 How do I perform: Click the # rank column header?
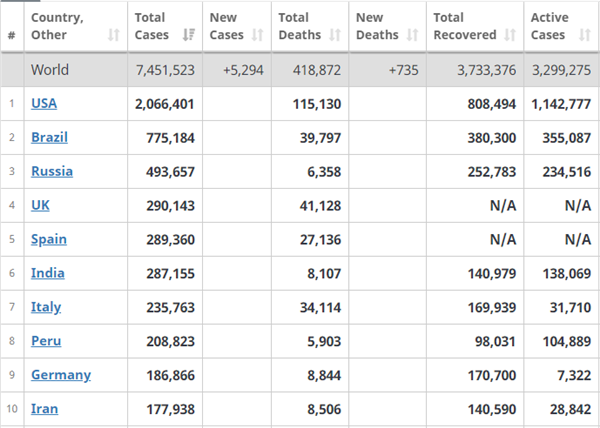point(12,35)
